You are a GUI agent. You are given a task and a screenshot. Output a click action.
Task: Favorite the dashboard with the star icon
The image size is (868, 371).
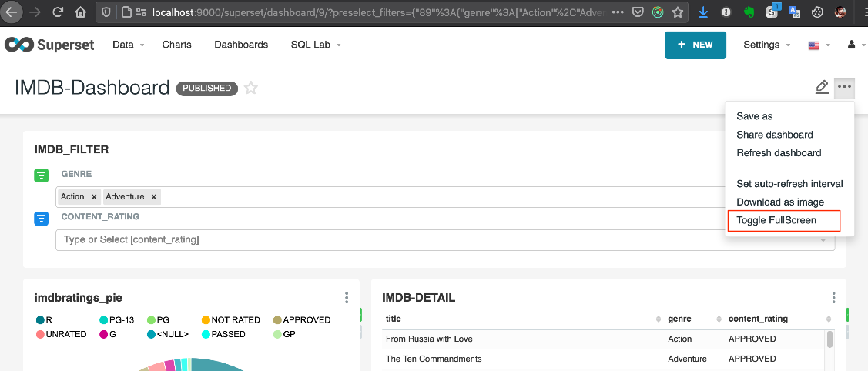click(x=250, y=89)
